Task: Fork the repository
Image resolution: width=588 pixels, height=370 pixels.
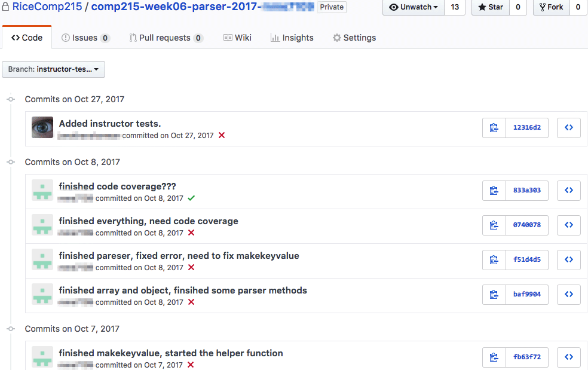Action: tap(550, 7)
